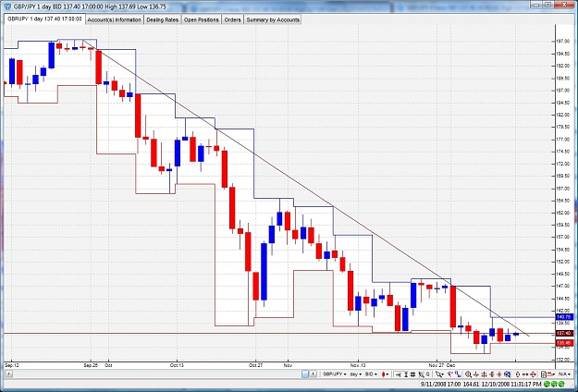Switch to Open Positions tab
This screenshot has height=392, width=578.
coord(202,20)
